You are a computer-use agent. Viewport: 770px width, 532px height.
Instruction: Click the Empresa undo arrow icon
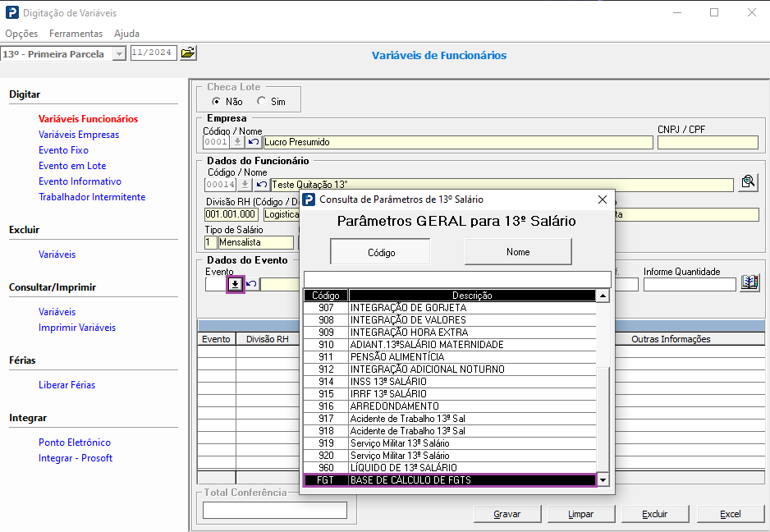[x=254, y=142]
